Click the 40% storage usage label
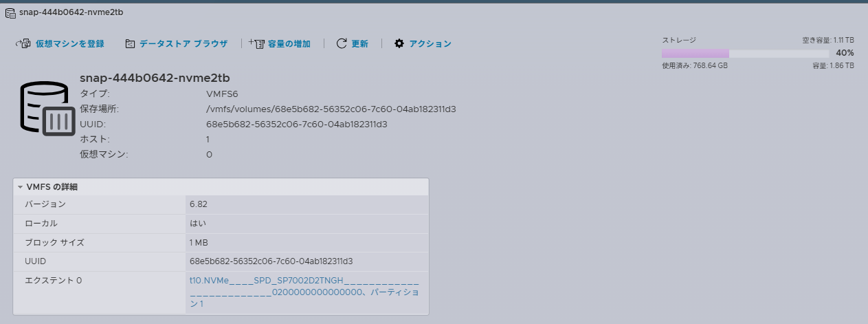 pyautogui.click(x=845, y=53)
